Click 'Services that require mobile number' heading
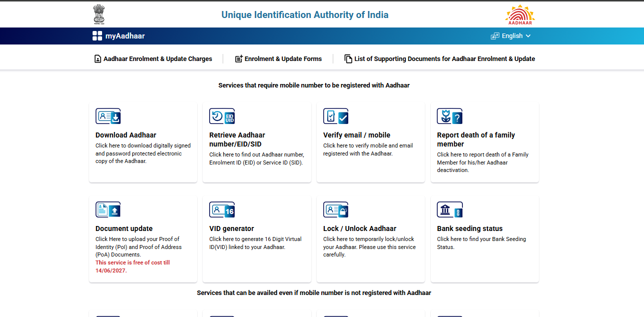644x317 pixels. click(314, 85)
